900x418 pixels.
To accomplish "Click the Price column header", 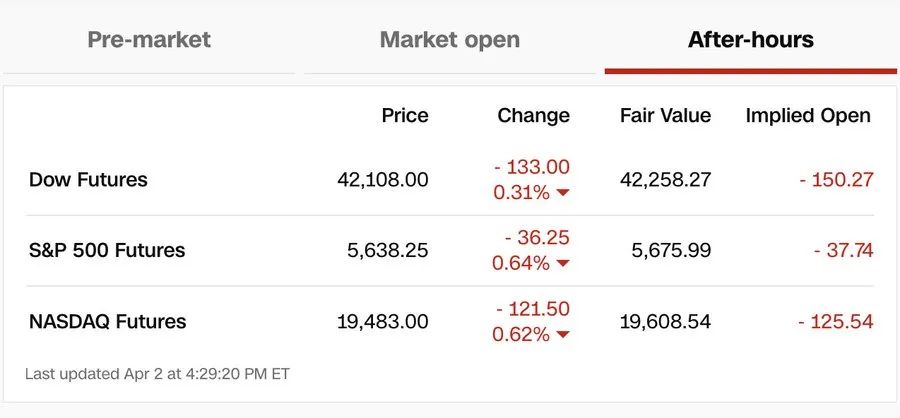I will point(405,115).
